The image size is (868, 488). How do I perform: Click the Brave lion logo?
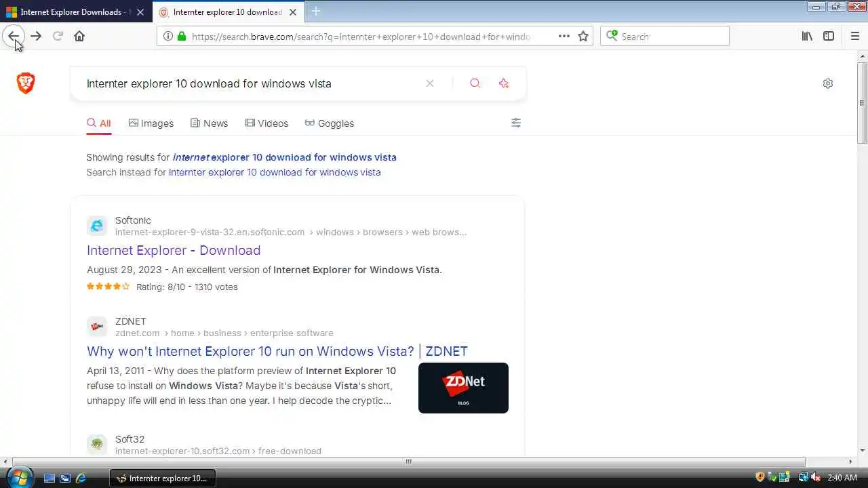(x=26, y=83)
